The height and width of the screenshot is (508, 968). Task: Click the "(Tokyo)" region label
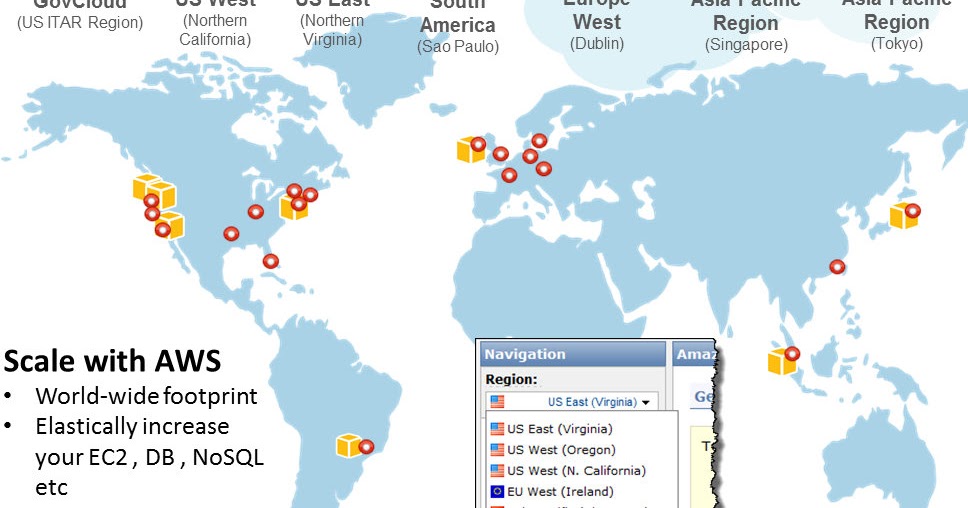[897, 44]
